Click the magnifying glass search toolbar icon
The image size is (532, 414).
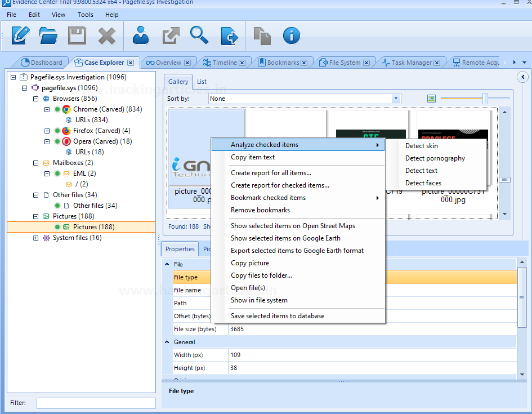pyautogui.click(x=199, y=35)
